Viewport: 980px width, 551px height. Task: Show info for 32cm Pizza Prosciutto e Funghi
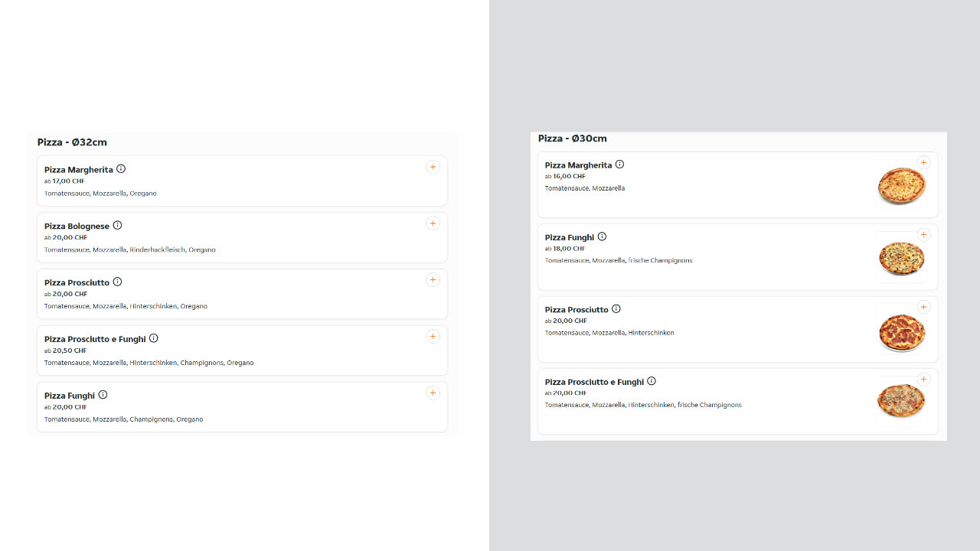pos(154,338)
